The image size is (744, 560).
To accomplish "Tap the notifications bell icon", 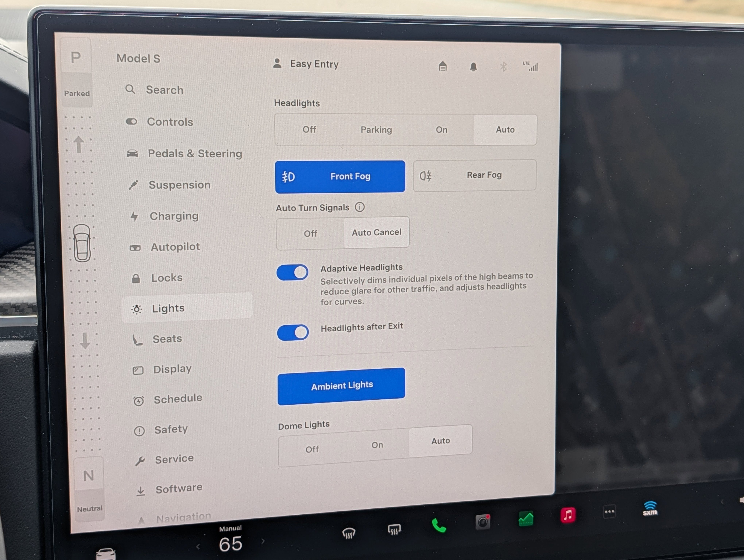I will 473,67.
